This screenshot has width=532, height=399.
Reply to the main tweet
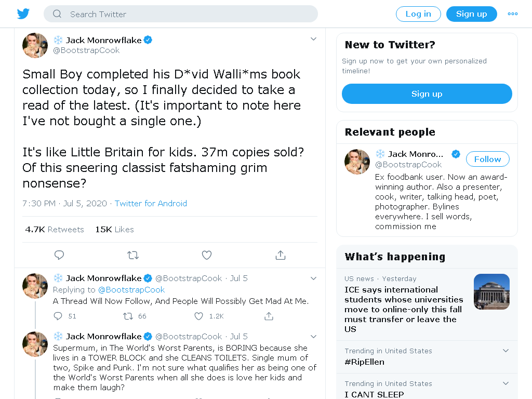pos(59,255)
